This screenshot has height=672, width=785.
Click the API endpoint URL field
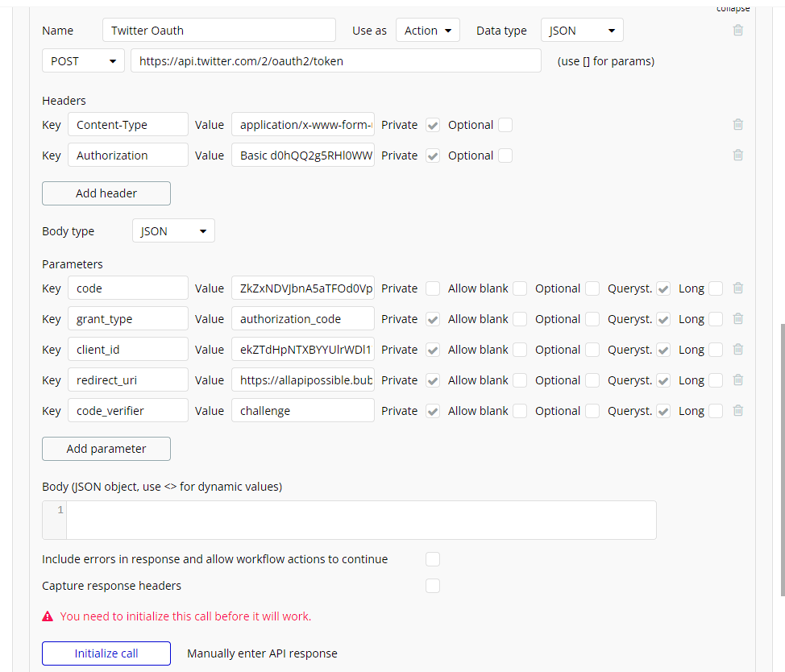[x=335, y=61]
